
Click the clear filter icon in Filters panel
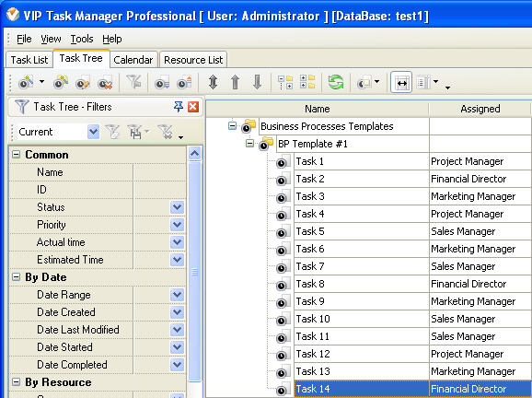tap(166, 132)
